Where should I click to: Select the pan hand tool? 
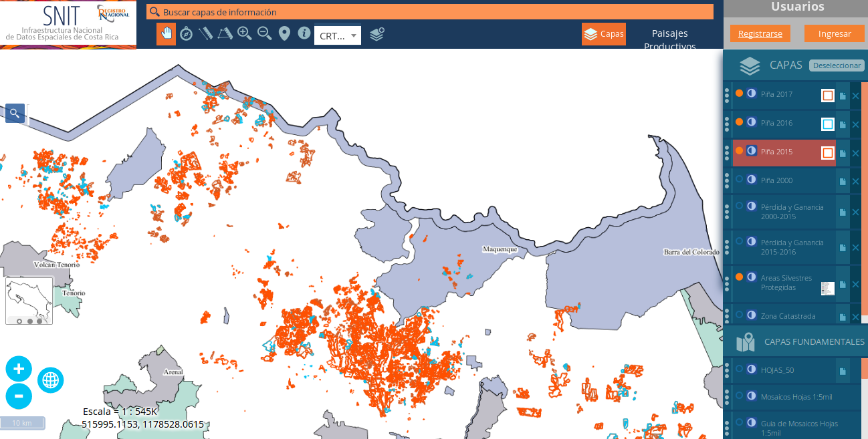point(166,33)
